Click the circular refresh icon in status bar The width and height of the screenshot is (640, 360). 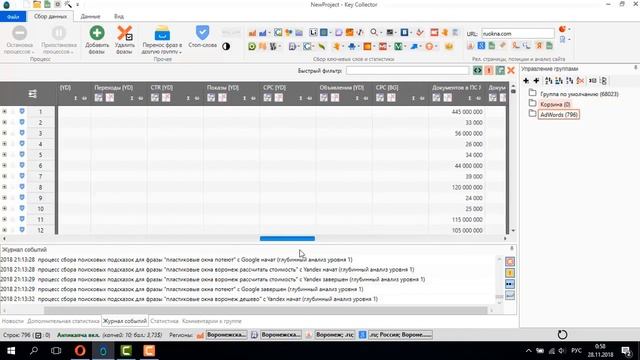pos(562,335)
